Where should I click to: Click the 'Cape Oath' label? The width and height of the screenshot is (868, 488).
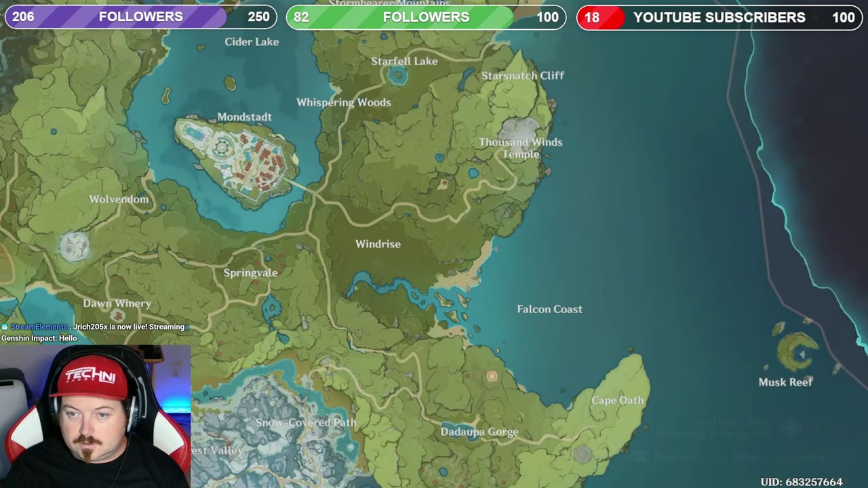coord(617,401)
